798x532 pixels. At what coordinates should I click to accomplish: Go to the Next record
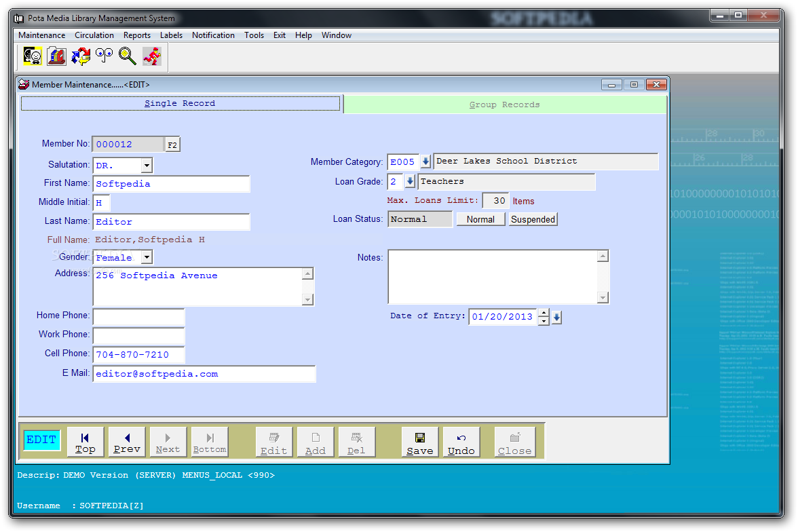[x=168, y=442]
